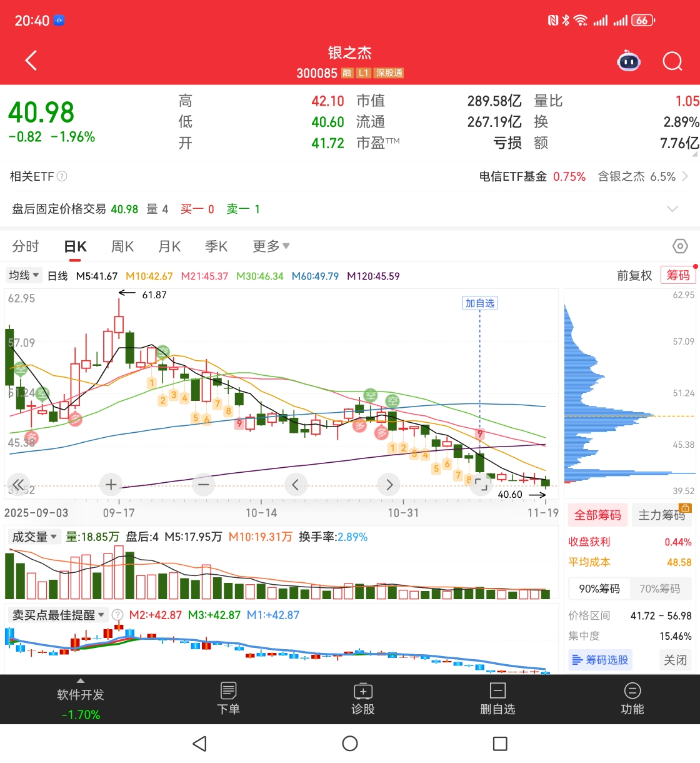Tap the 软件开发 sector label

[80, 695]
